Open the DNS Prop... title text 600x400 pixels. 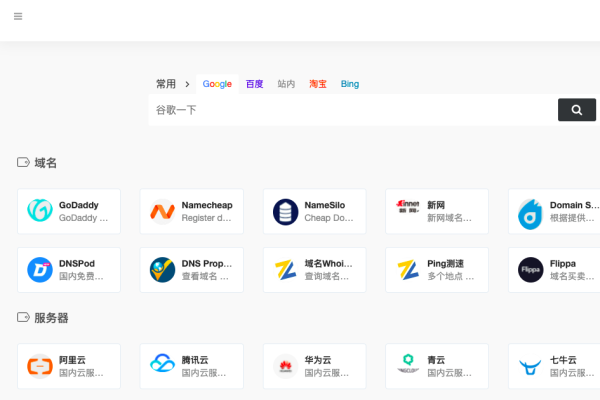[207, 264]
